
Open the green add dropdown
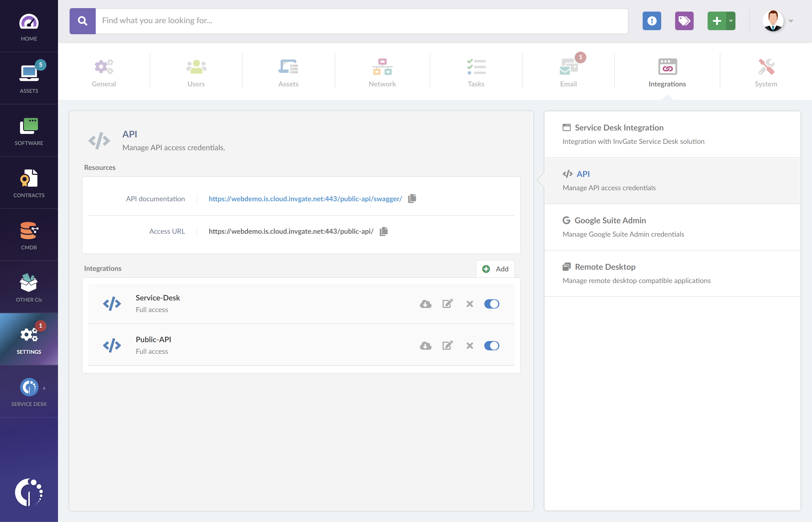[x=730, y=21]
